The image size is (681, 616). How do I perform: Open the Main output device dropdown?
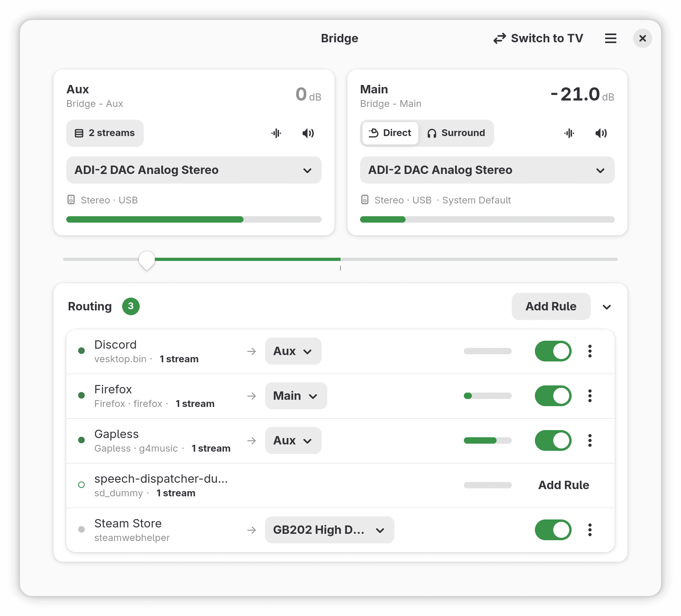pyautogui.click(x=487, y=170)
